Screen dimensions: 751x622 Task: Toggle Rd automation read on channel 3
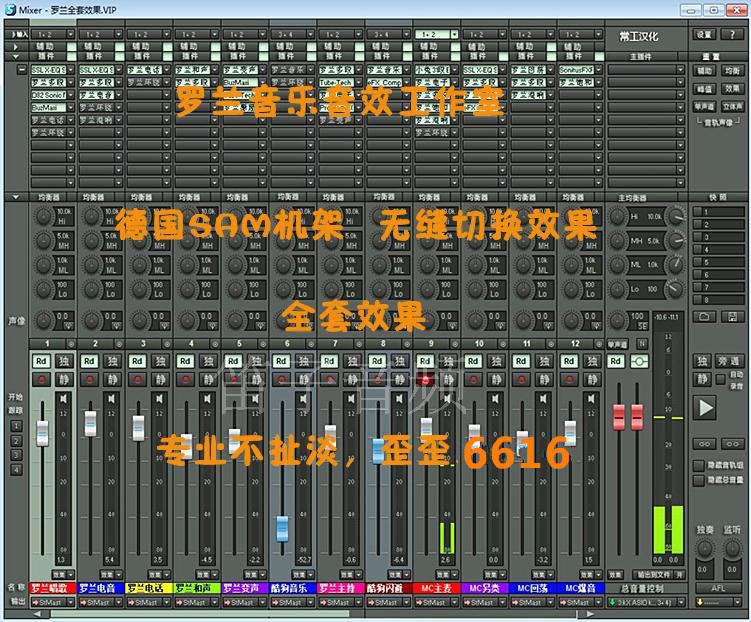137,362
